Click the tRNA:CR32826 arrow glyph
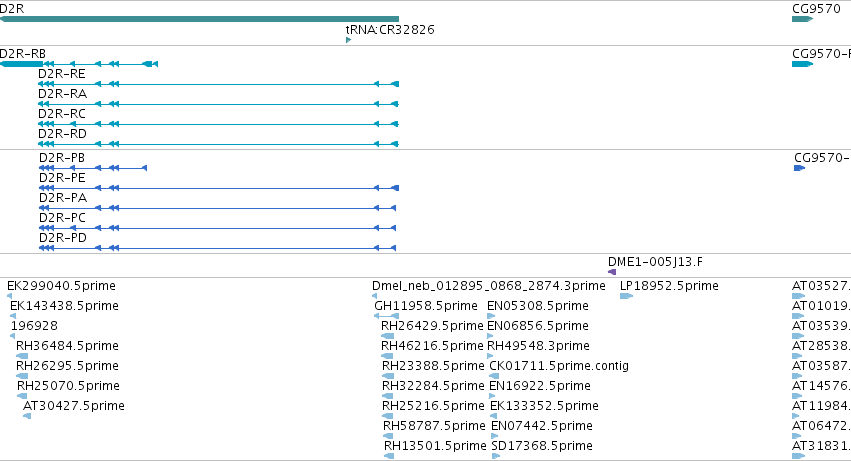 [x=348, y=40]
